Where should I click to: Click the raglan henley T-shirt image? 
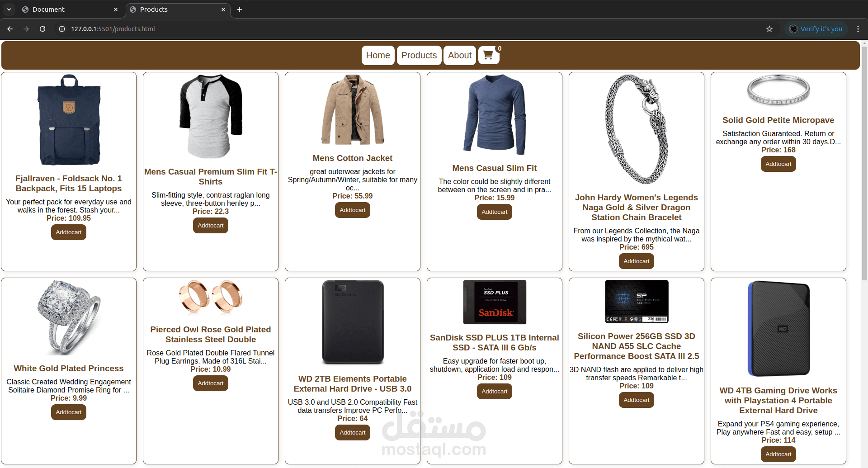coord(211,117)
